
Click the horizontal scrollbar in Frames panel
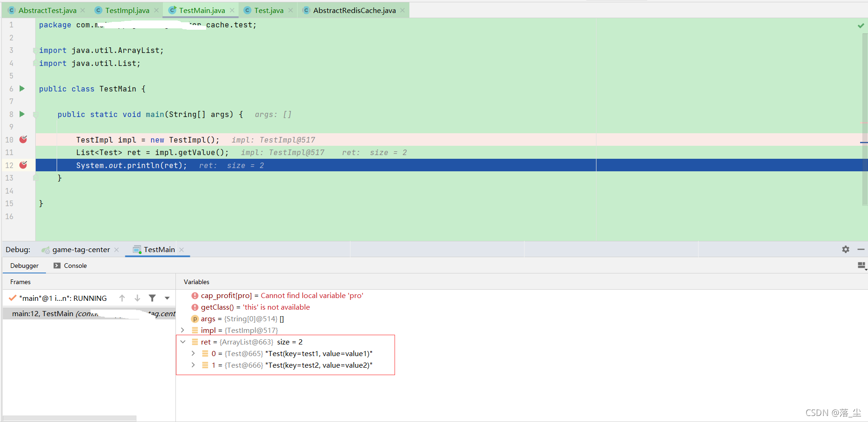click(70, 418)
